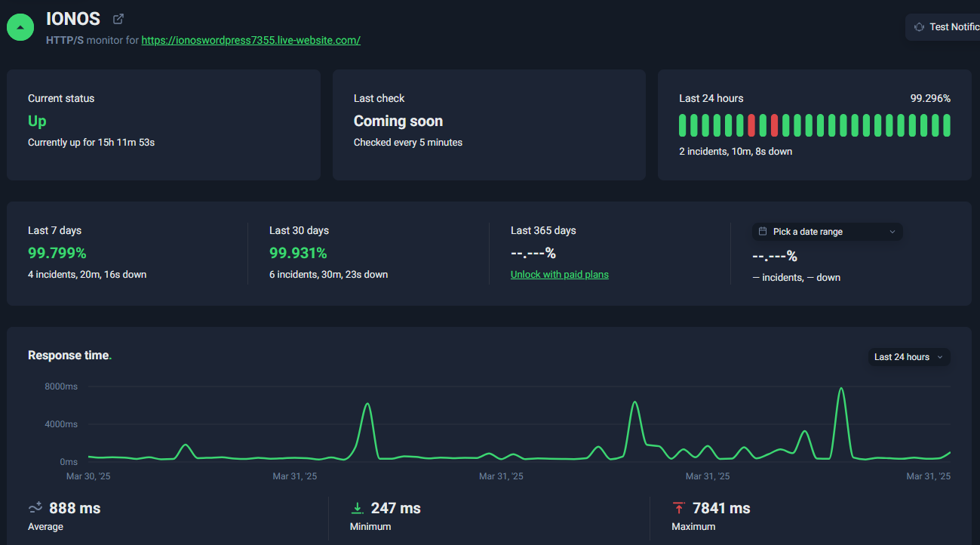The image size is (980, 545).
Task: Click the highest response time peak on chart
Action: click(x=841, y=389)
